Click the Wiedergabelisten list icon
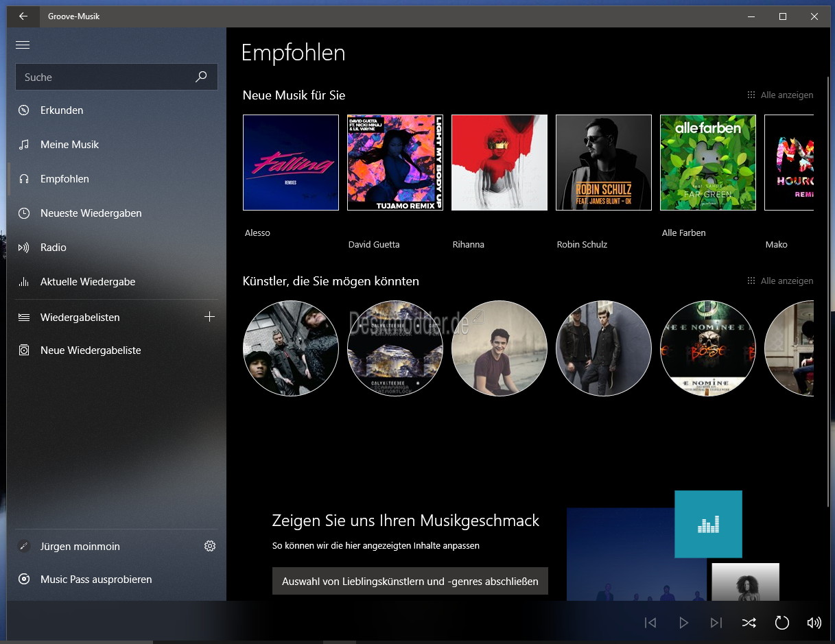Viewport: 835px width, 644px height. pyautogui.click(x=24, y=318)
